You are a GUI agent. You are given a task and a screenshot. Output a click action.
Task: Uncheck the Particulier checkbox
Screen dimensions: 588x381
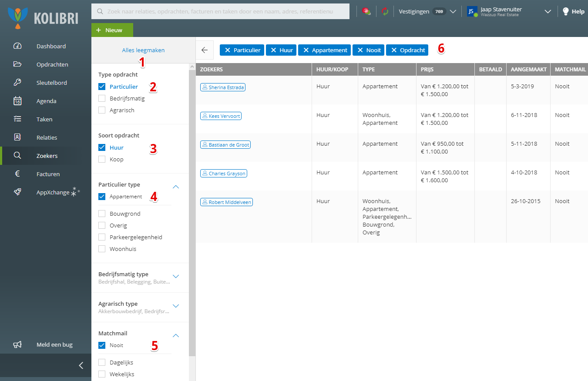coord(102,87)
